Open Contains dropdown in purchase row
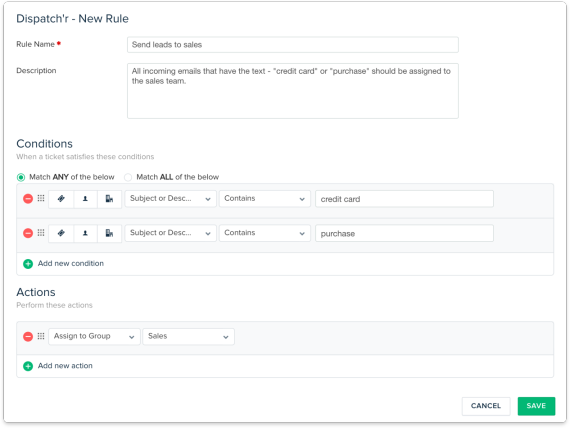The width and height of the screenshot is (570, 428). [265, 233]
